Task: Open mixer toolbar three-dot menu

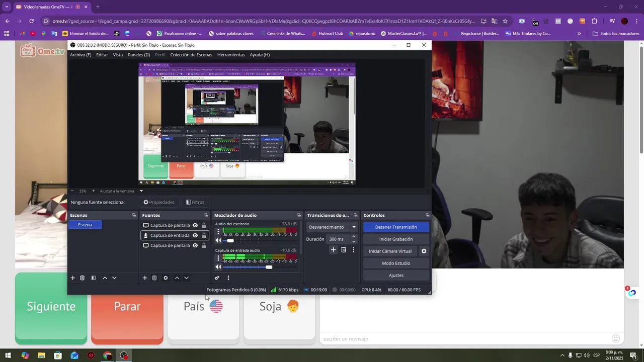Action: [228, 278]
